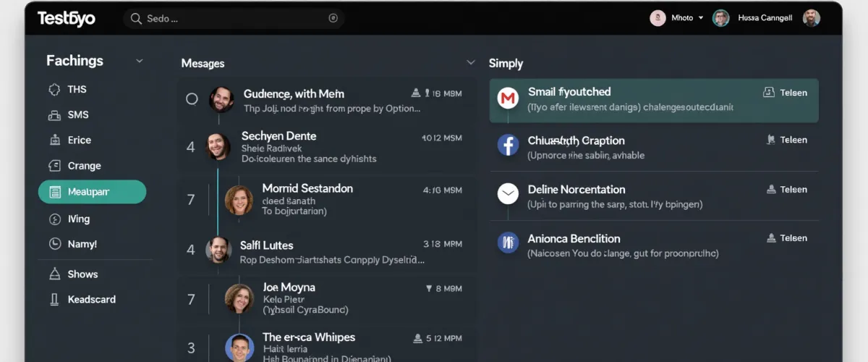Screen dimensions: 868x362
Task: Select THS icon in sidebar
Action: 54,89
